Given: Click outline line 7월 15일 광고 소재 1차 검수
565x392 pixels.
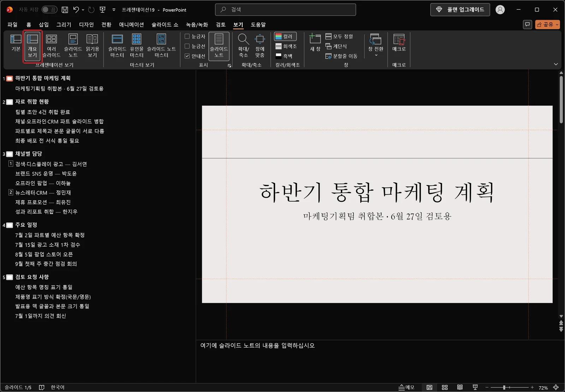Looking at the screenshot, I should point(48,245).
